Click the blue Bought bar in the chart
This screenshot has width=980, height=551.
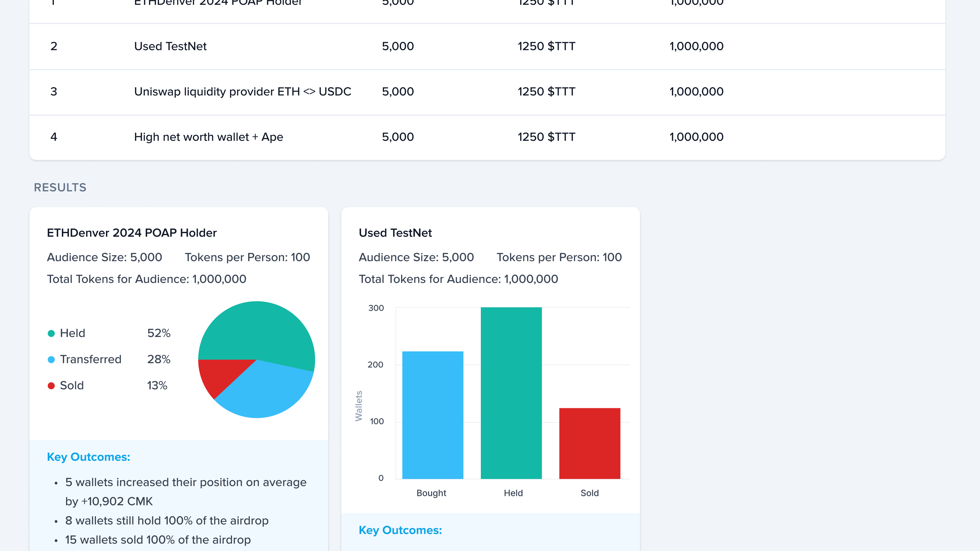click(x=433, y=415)
